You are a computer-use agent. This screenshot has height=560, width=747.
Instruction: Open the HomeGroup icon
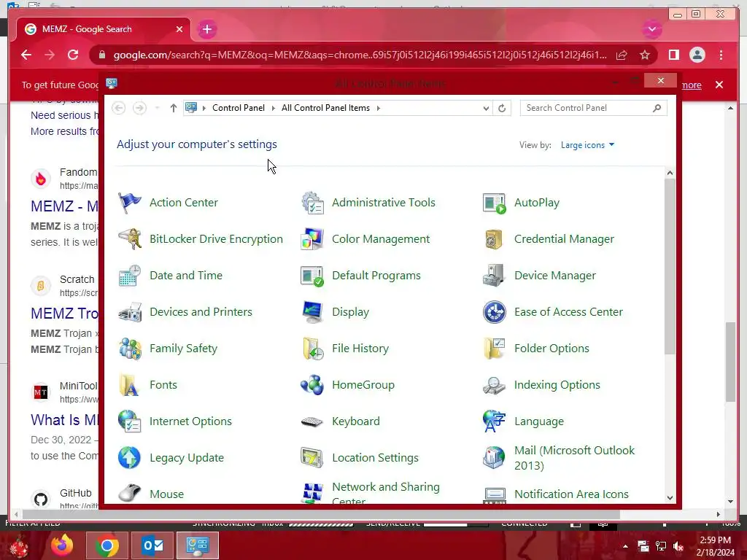coord(312,385)
